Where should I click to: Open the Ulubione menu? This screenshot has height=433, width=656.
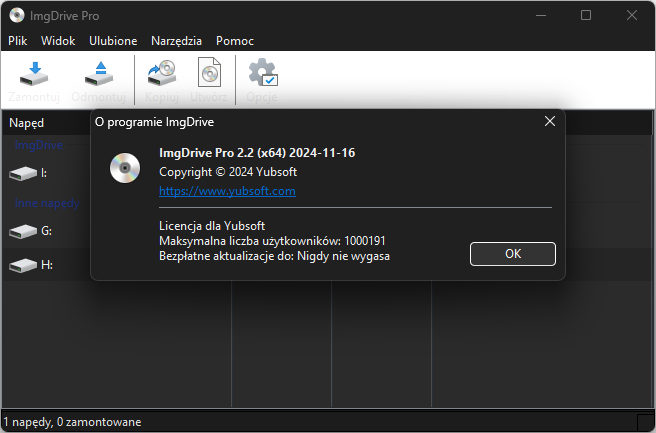click(x=113, y=41)
